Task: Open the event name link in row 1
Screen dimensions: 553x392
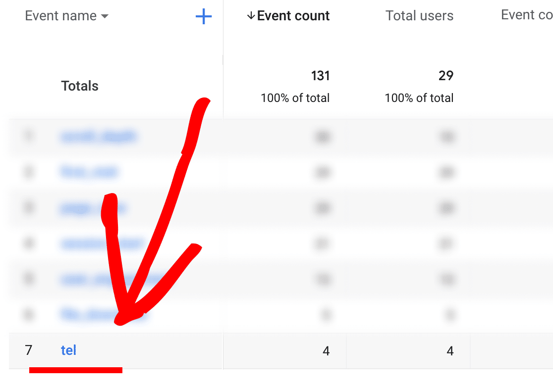Action: click(x=99, y=137)
